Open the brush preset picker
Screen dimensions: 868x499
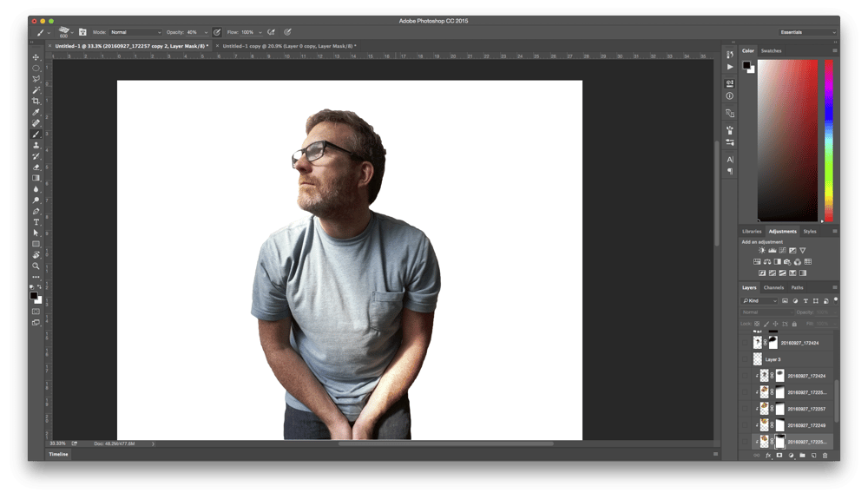[x=65, y=31]
